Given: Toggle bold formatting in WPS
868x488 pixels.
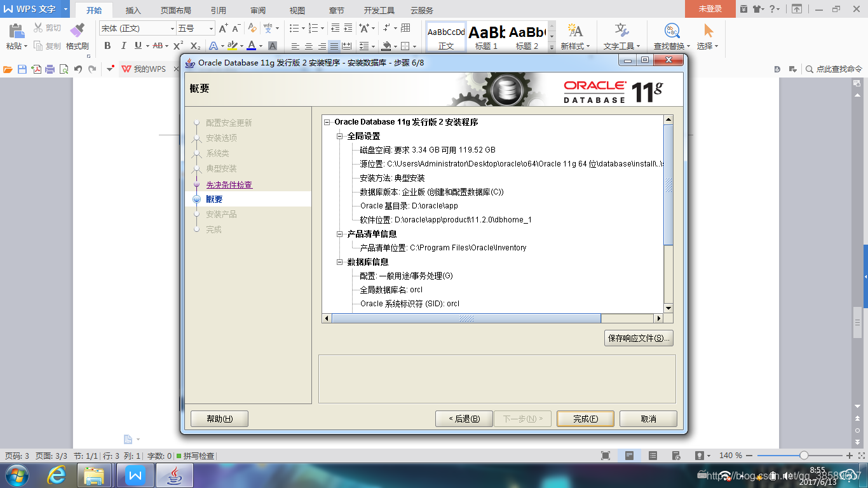Looking at the screenshot, I should pyautogui.click(x=107, y=46).
